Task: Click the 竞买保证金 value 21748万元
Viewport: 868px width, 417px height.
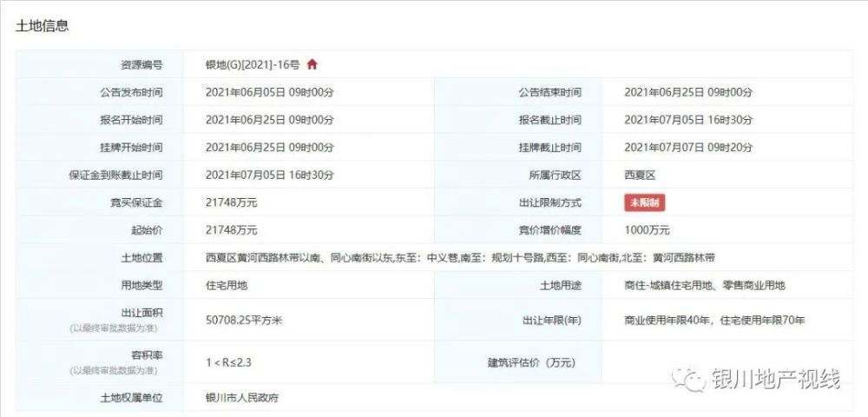Action: click(x=232, y=202)
